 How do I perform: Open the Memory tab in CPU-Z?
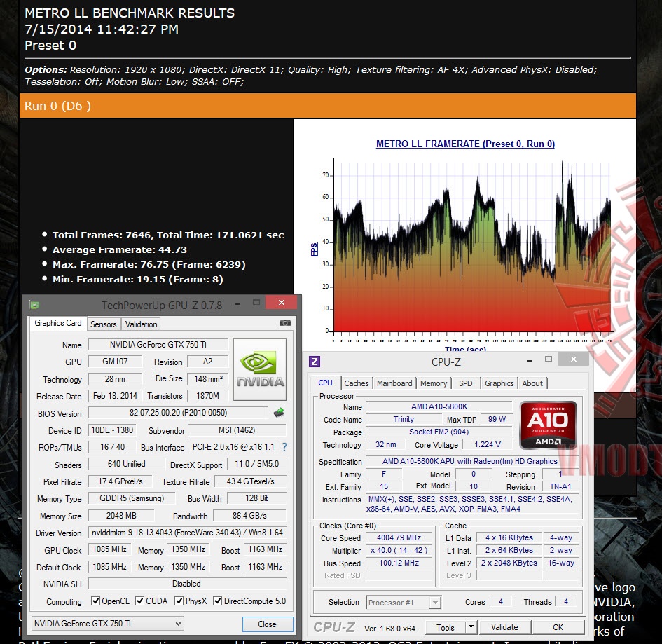point(434,383)
